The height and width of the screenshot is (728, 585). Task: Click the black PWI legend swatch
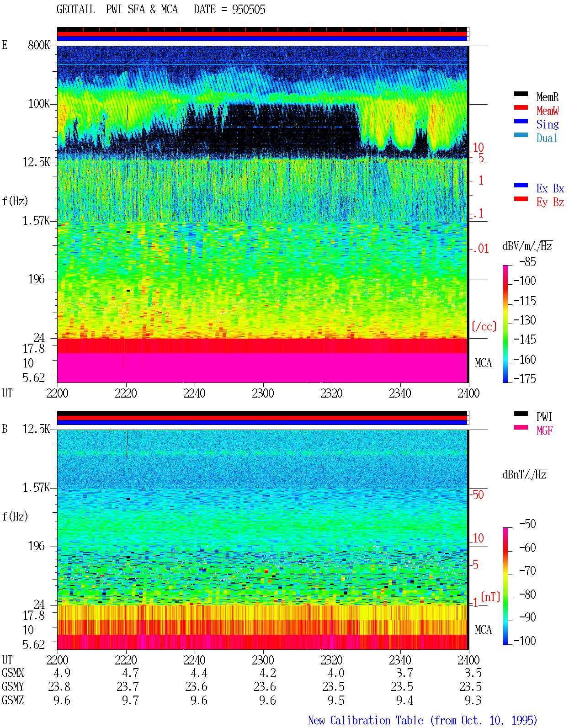(x=521, y=414)
